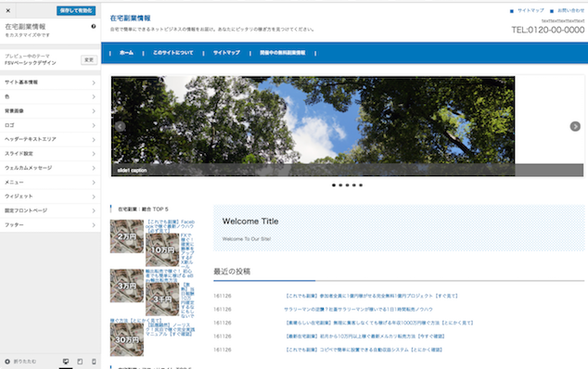Screen dimensions: 588x369
Task: Click the サイトマップ link in top right header
Action: click(x=530, y=10)
